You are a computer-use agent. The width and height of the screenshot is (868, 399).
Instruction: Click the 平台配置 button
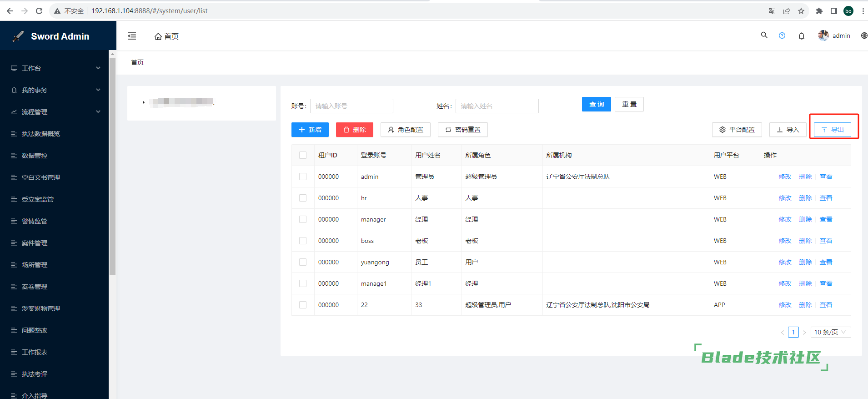click(x=737, y=130)
